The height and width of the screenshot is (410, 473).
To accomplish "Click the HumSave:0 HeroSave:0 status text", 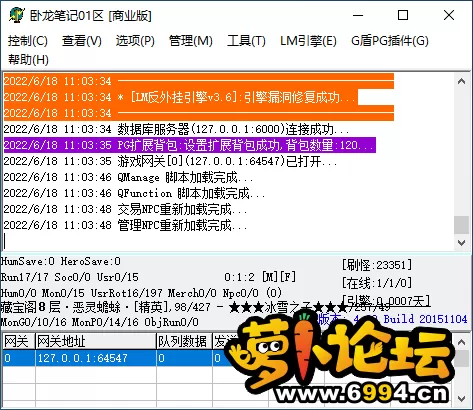I will tap(61, 261).
